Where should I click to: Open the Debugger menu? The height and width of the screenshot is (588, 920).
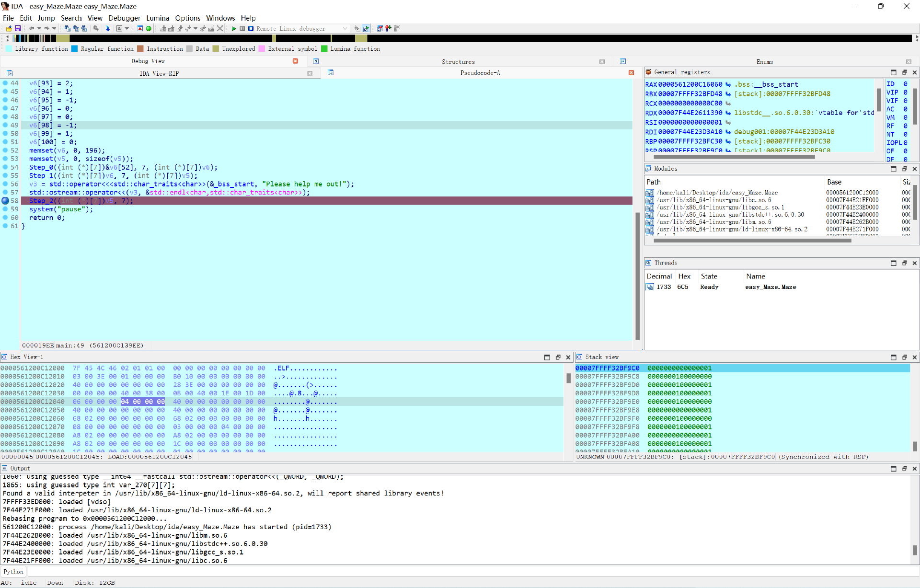pos(124,18)
